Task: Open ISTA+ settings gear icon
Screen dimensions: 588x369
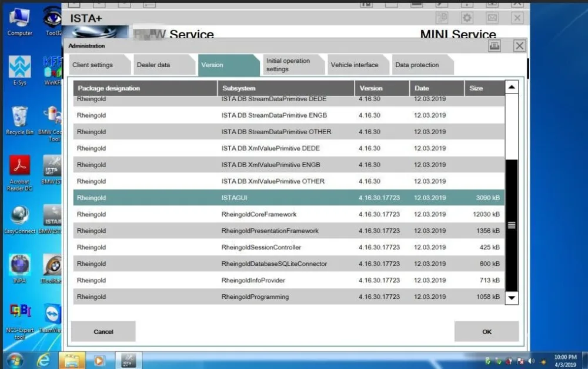Action: coord(467,18)
